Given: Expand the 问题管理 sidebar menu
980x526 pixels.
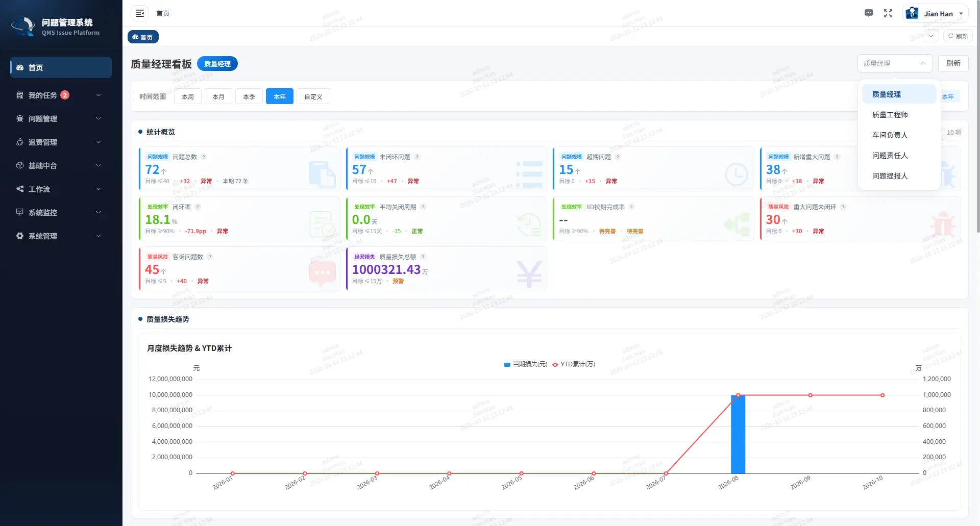Looking at the screenshot, I should [61, 118].
